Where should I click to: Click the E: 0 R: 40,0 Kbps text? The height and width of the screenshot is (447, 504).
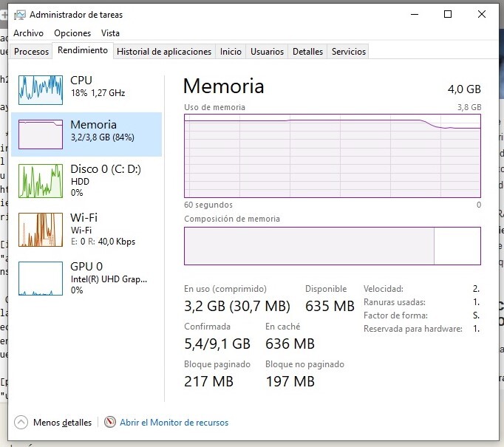tap(103, 242)
